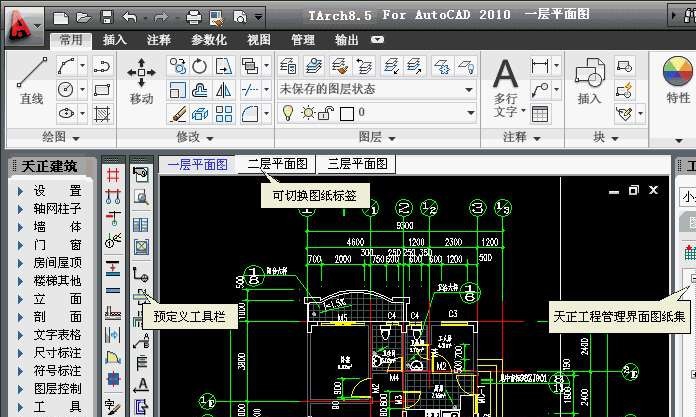The width and height of the screenshot is (696, 417).
Task: Switch to the 参数化 ribbon tab
Action: click(x=209, y=40)
